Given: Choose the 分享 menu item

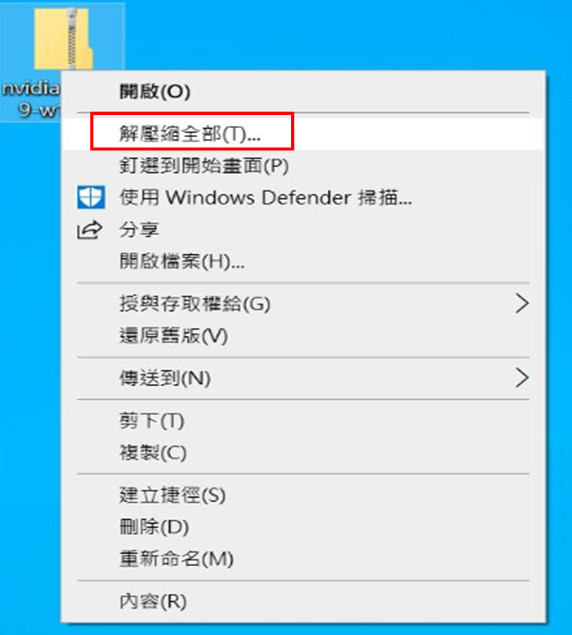Looking at the screenshot, I should [x=303, y=230].
